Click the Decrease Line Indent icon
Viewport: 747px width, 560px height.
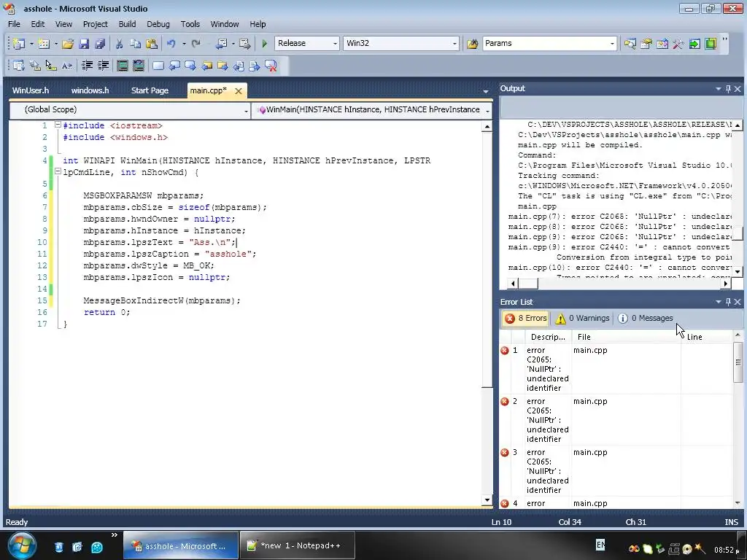87,66
